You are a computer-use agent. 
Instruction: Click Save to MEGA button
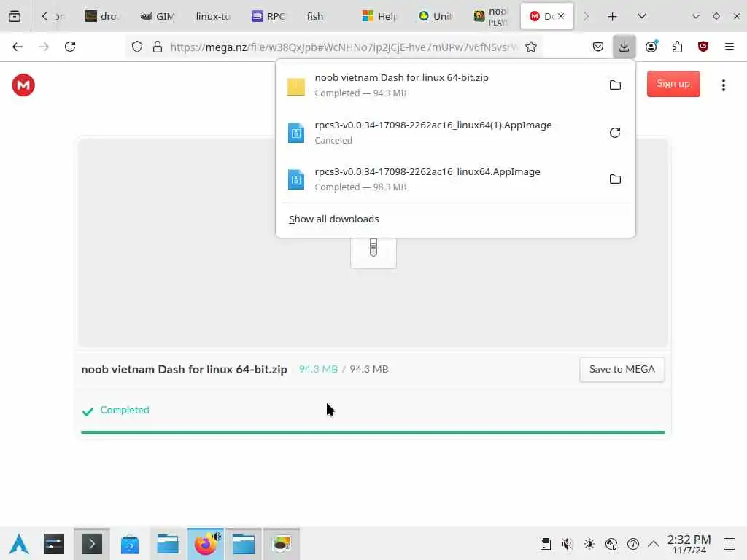tap(622, 370)
